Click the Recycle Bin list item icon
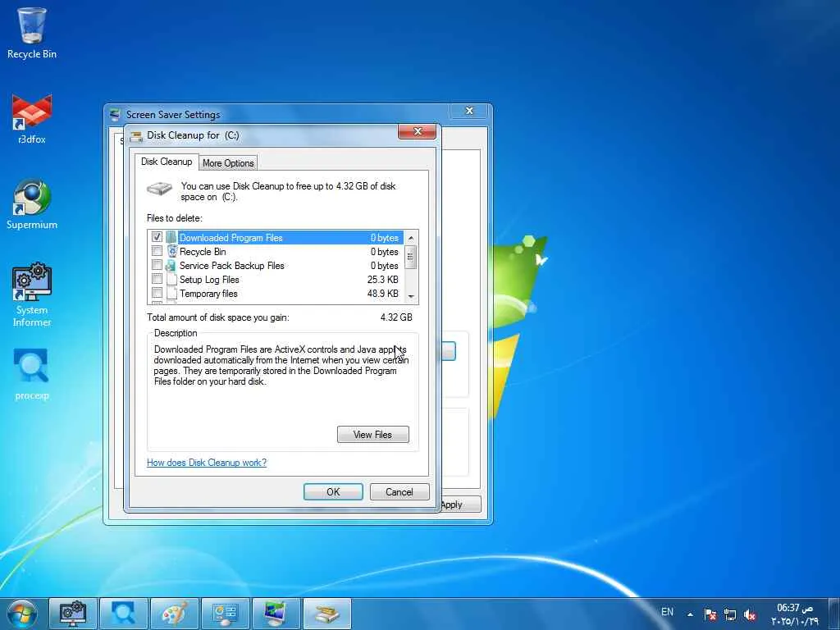This screenshot has width=840, height=630. 172,251
